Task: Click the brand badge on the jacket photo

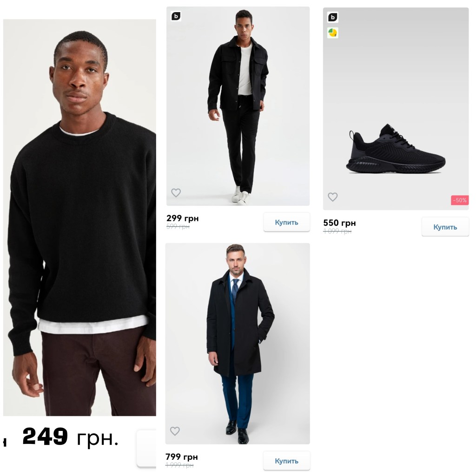Action: coord(176,16)
